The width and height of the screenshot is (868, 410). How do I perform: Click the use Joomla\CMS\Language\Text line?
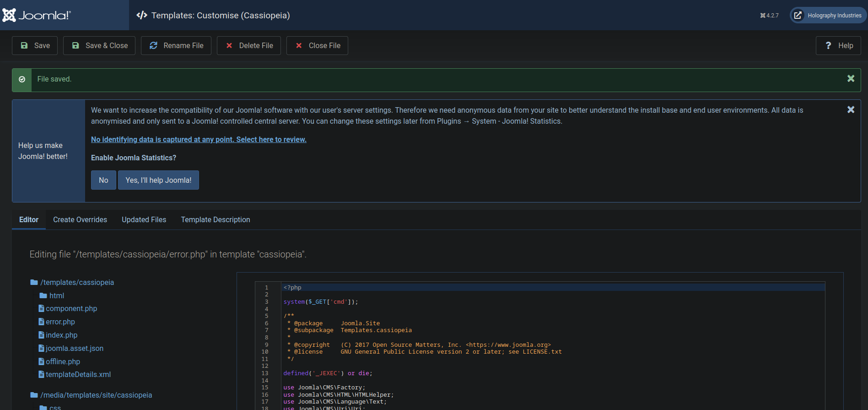pyautogui.click(x=335, y=402)
